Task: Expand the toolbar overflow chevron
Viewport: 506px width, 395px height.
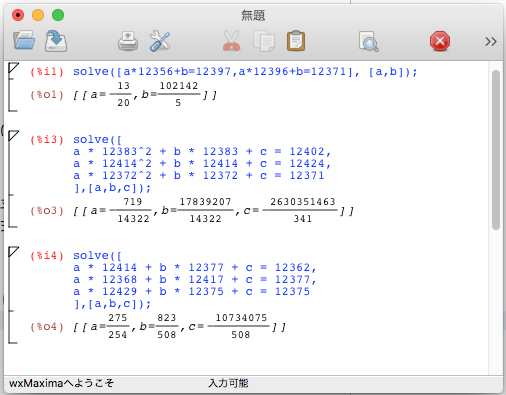Action: (x=491, y=42)
